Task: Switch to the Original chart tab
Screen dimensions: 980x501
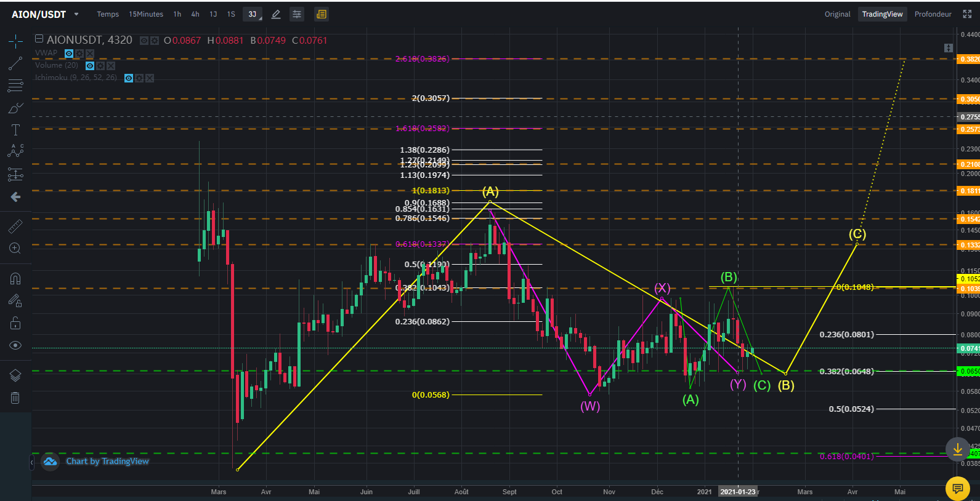Action: click(838, 14)
